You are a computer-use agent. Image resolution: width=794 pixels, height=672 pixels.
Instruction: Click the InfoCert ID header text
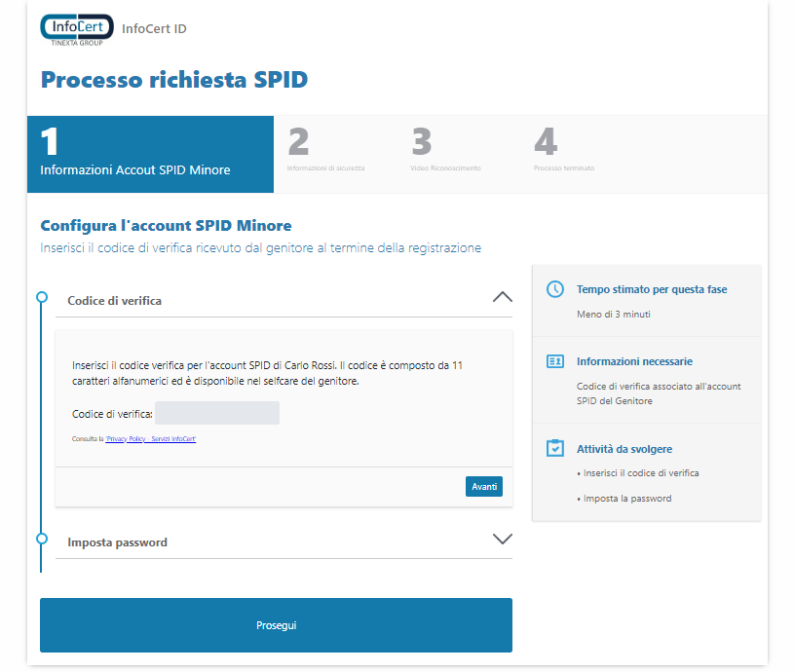154,29
